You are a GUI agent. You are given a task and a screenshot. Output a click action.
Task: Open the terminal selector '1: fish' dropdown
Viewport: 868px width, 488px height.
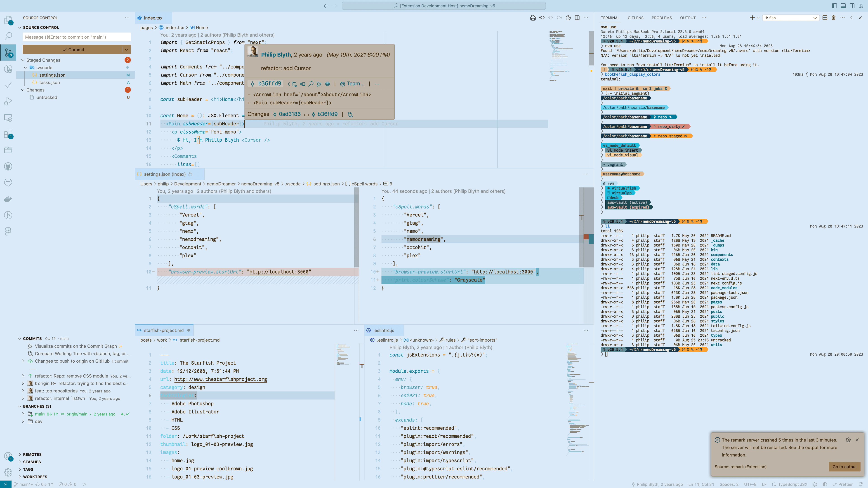[790, 18]
